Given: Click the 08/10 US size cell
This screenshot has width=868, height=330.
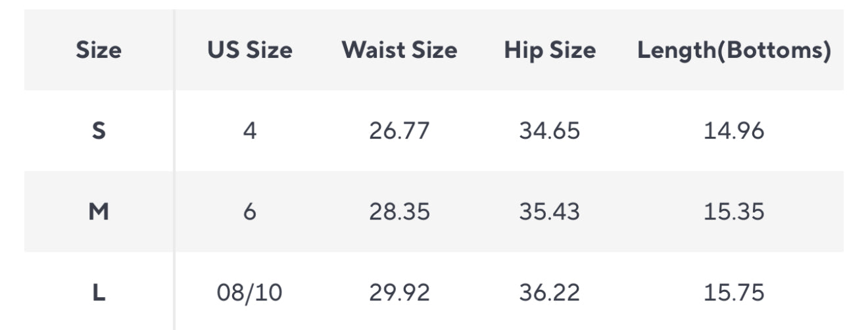Looking at the screenshot, I should coord(250,293).
